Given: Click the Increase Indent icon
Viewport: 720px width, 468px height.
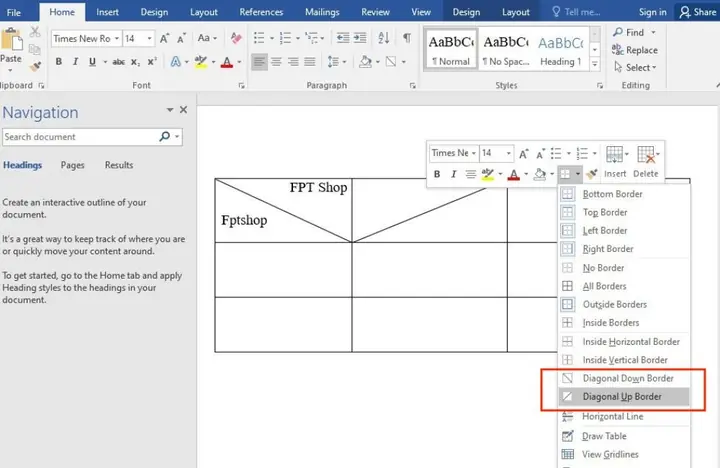Looking at the screenshot, I should 360,38.
